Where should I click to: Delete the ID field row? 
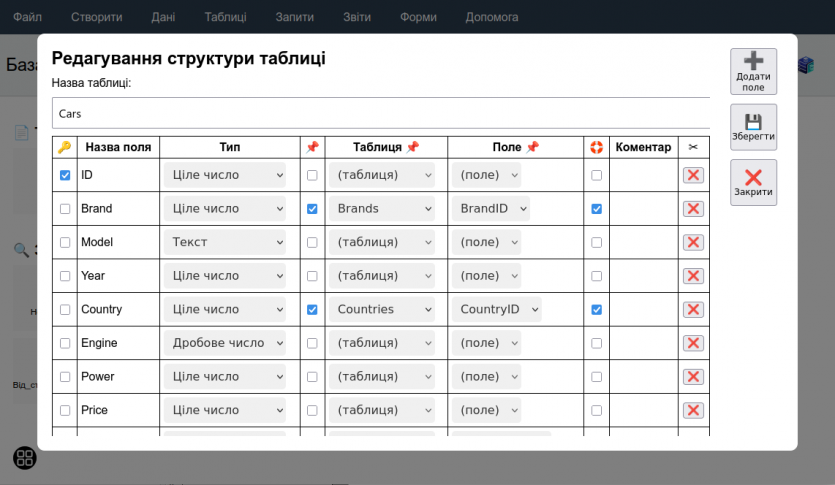pos(693,175)
